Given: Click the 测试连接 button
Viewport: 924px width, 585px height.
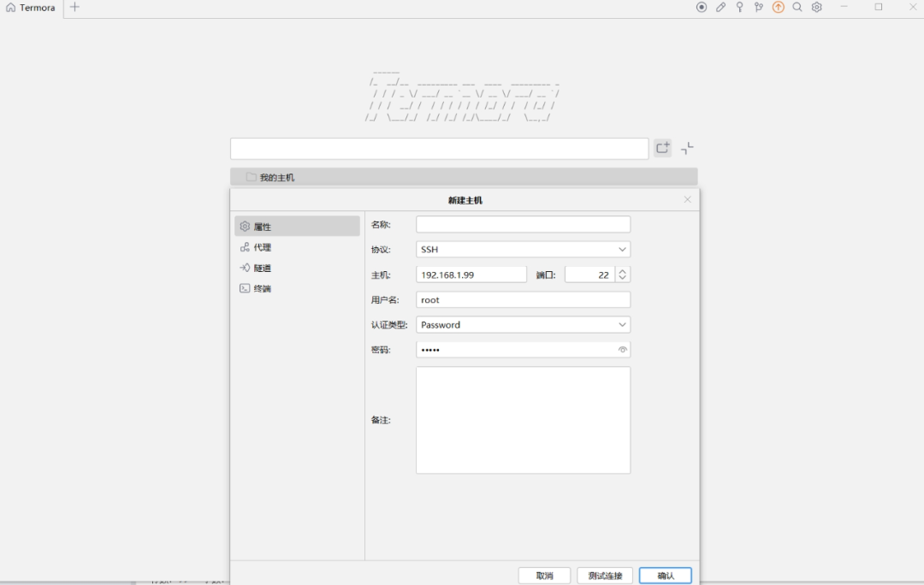Looking at the screenshot, I should click(x=605, y=576).
